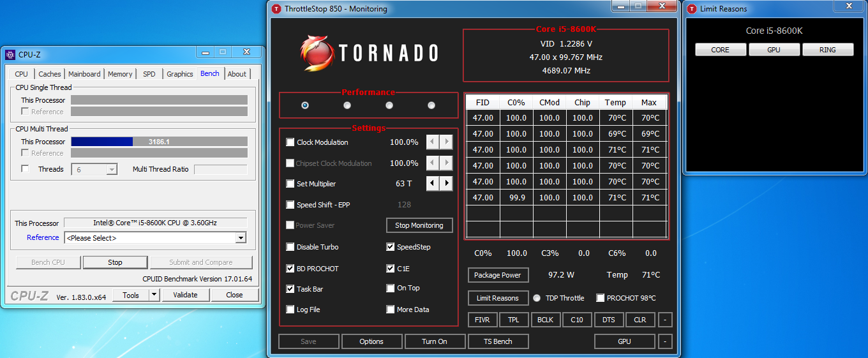Check the More Data option

pyautogui.click(x=391, y=310)
